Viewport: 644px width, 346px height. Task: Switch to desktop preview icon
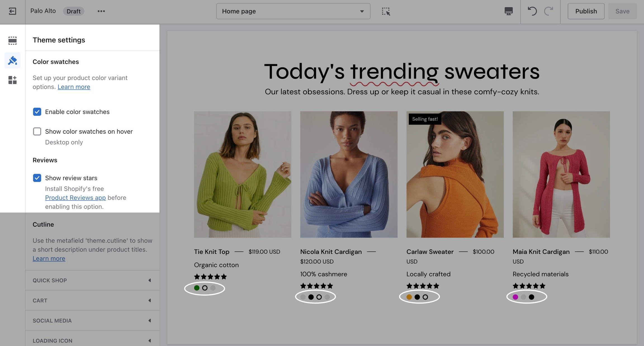tap(508, 11)
